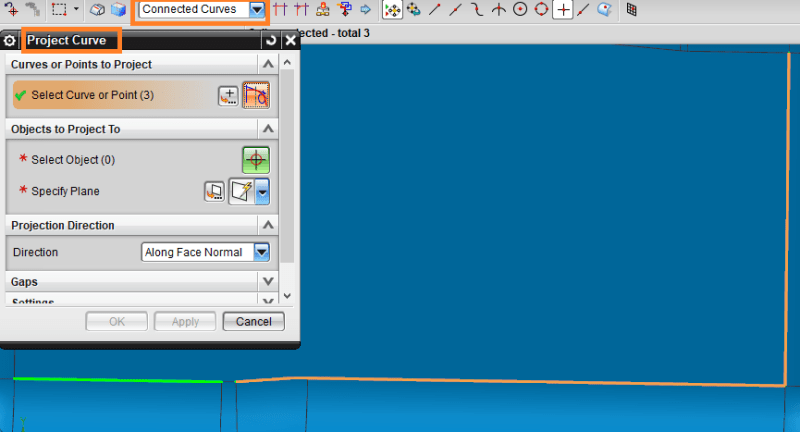This screenshot has width=800, height=432.
Task: Toggle the enable snap point icon
Action: coord(392,10)
